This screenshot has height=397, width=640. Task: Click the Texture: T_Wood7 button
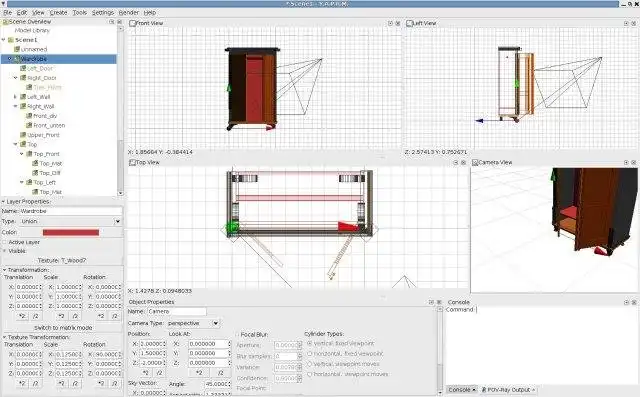(62, 260)
